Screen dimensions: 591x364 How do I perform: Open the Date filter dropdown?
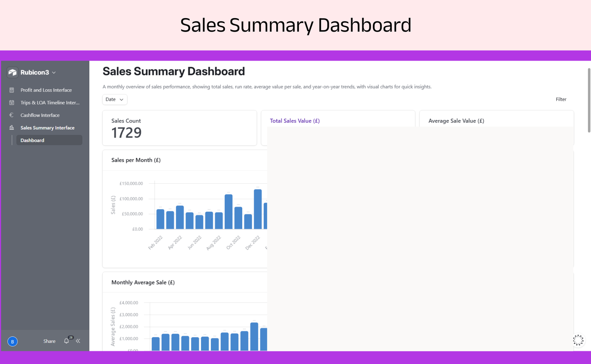point(115,99)
